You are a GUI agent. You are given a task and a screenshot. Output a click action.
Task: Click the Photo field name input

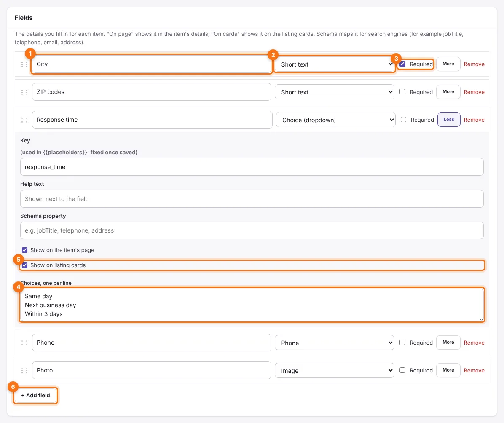(x=152, y=370)
